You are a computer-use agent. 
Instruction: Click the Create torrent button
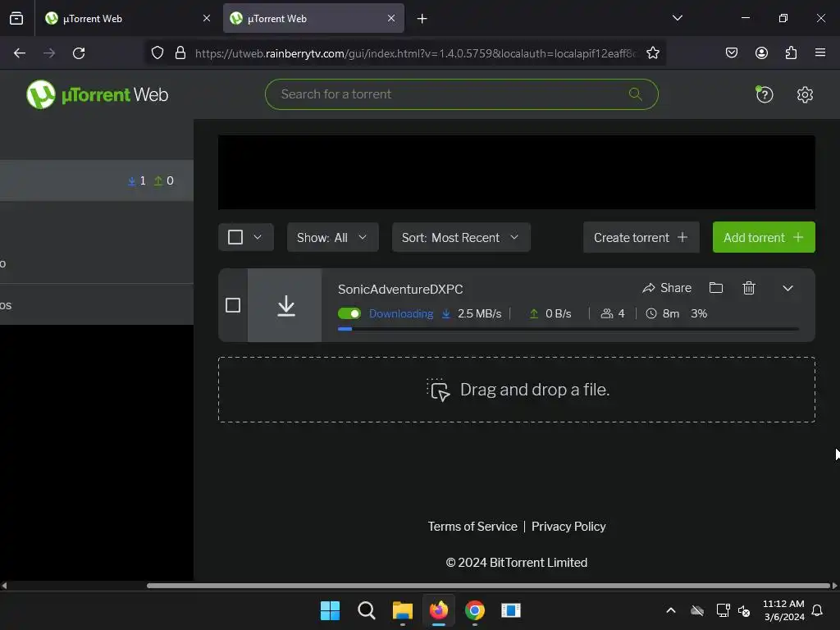pos(641,237)
